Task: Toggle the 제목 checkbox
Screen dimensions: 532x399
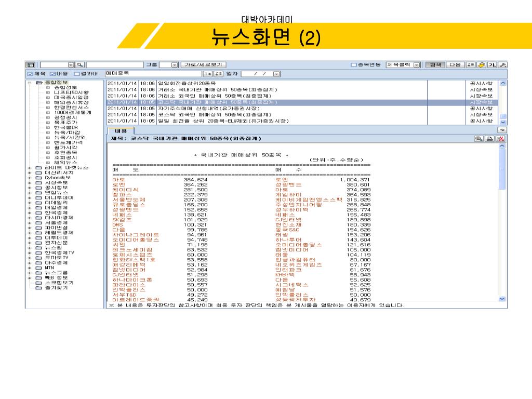Action: [x=30, y=74]
